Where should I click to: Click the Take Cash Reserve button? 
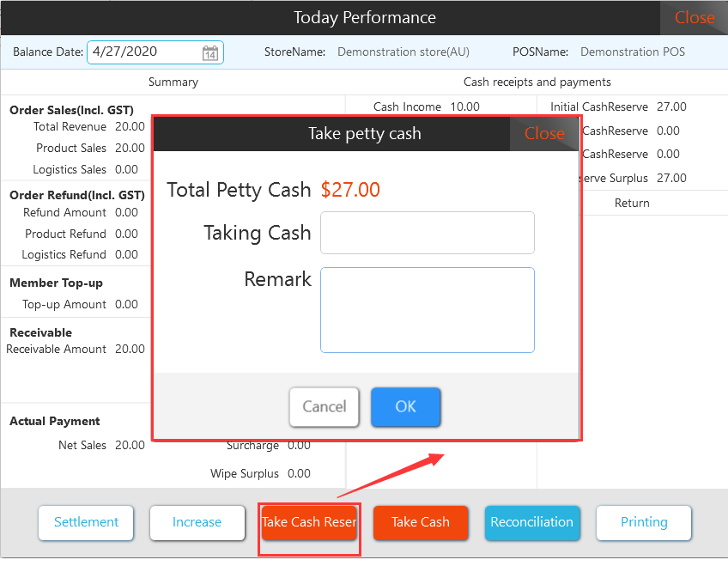click(x=309, y=522)
